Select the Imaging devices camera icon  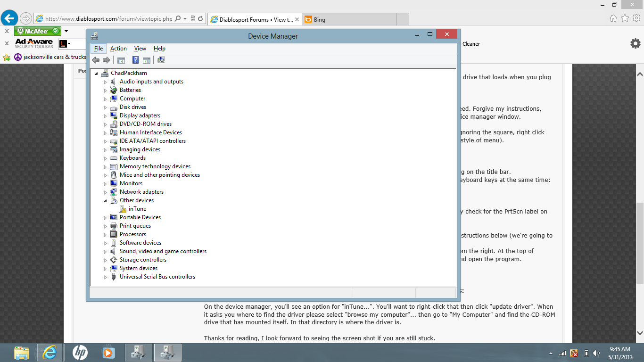pos(114,149)
